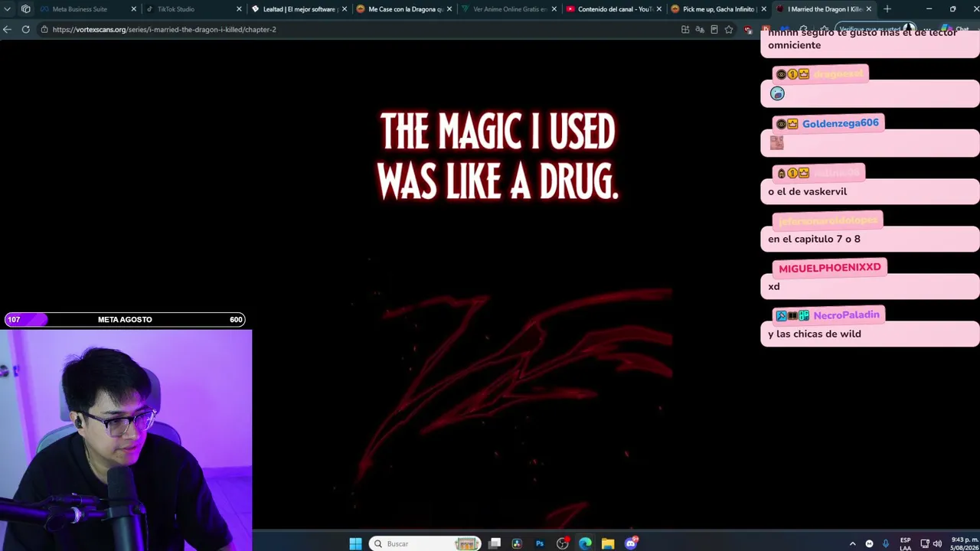Click the "xd" chat message

tap(773, 286)
